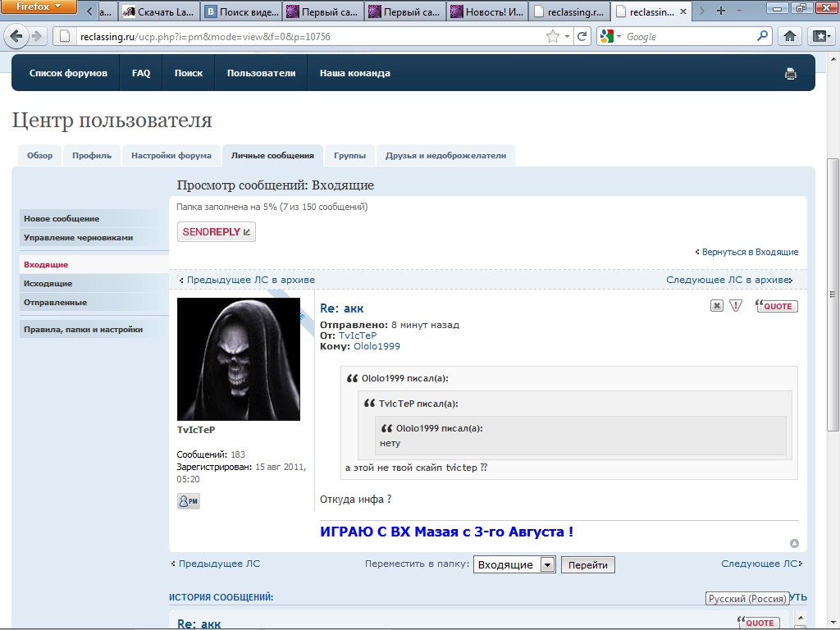Switch to the 'Профиль' tab
Screen dimensions: 840x630
coord(92,155)
